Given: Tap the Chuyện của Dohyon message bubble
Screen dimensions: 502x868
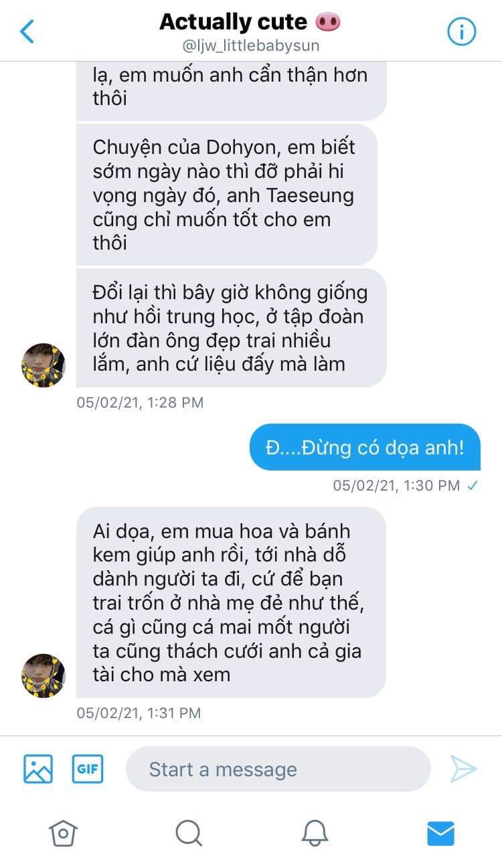Looking at the screenshot, I should click(x=226, y=194).
